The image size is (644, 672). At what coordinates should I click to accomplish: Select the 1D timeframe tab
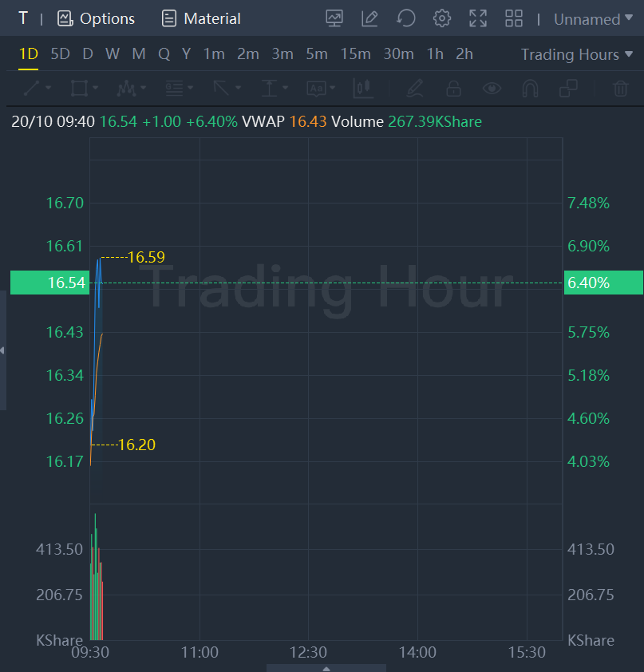click(x=29, y=54)
